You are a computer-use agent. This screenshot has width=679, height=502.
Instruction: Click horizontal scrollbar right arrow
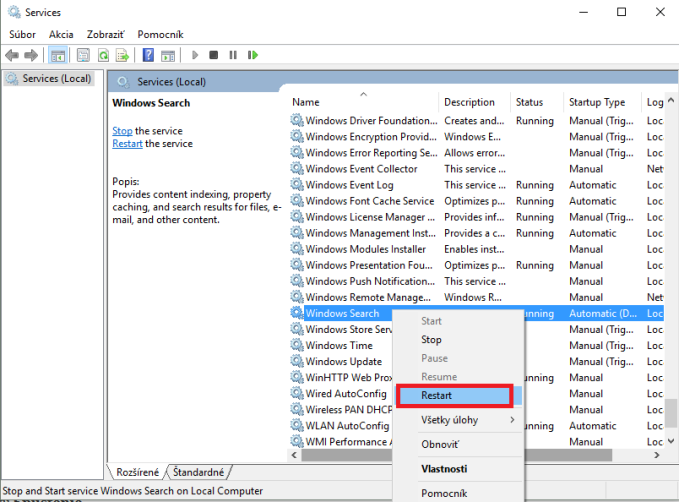pyautogui.click(x=657, y=455)
